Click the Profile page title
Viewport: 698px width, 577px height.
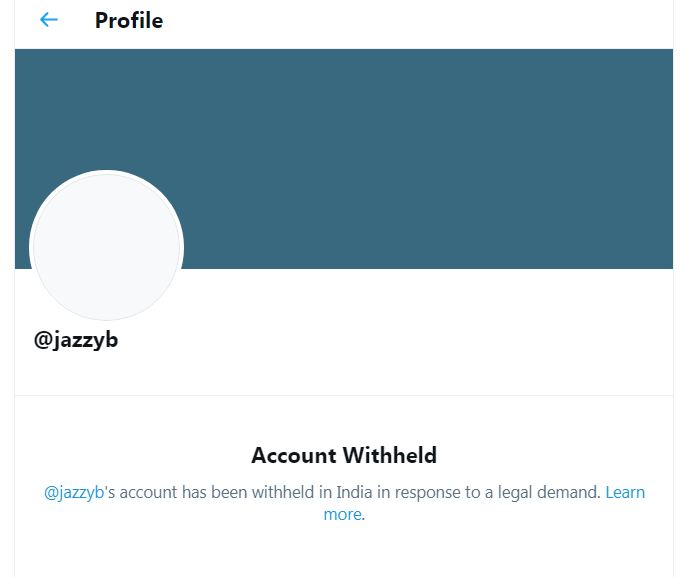coord(128,20)
